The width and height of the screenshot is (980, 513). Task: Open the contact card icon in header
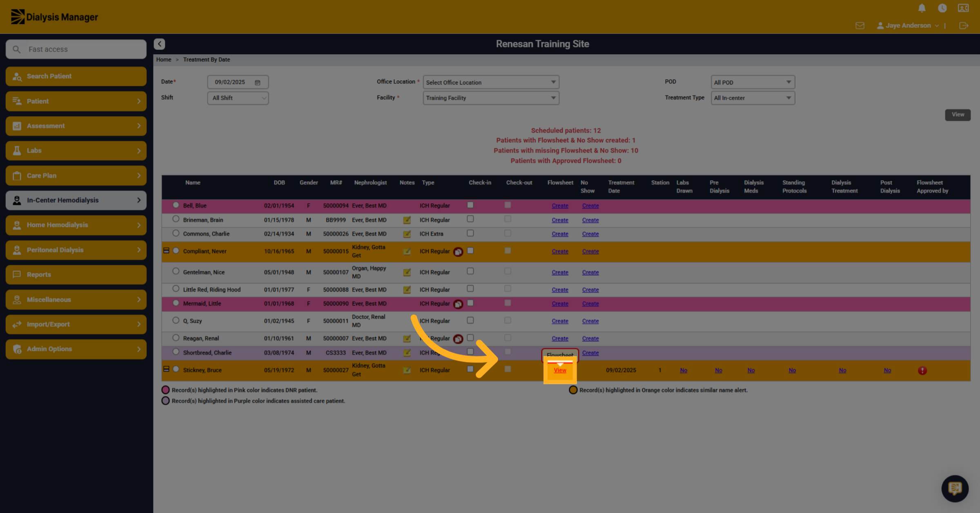click(963, 8)
